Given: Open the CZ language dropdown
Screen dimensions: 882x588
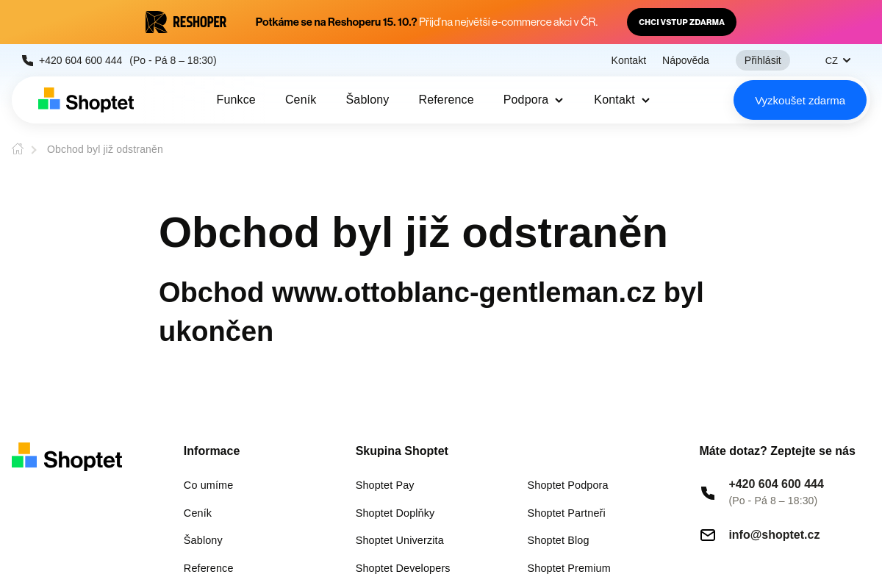Looking at the screenshot, I should pos(838,60).
